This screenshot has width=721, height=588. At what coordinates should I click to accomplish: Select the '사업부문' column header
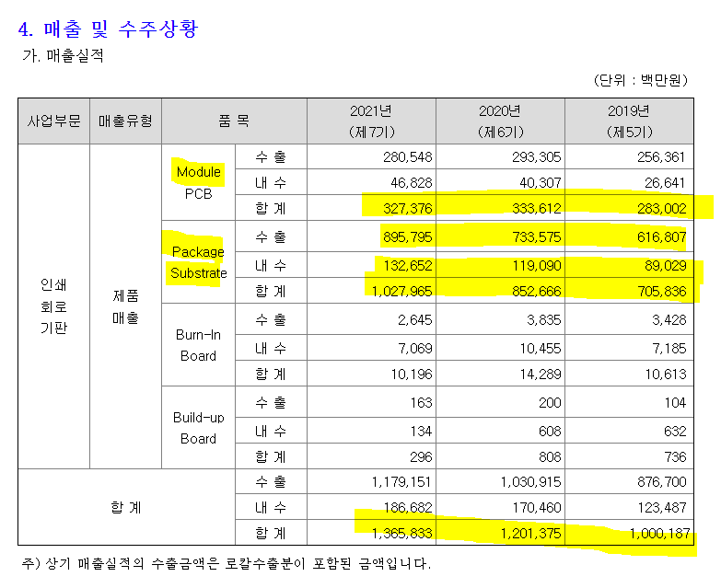coord(53,121)
